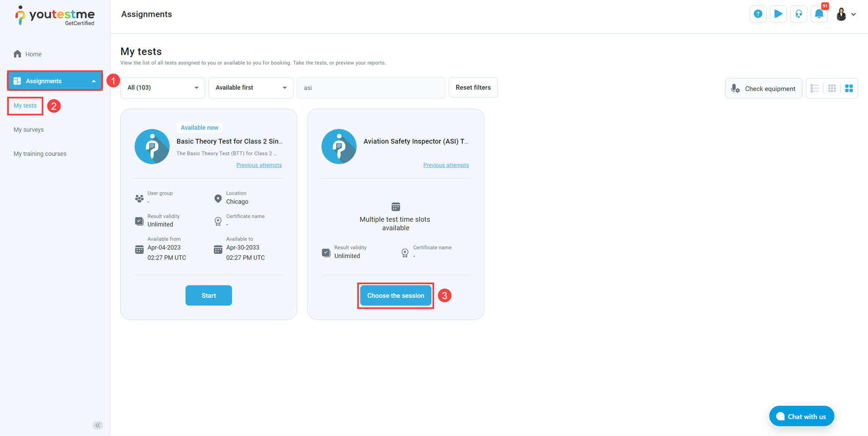The width and height of the screenshot is (868, 436).
Task: Open My training courses in the sidebar
Action: (x=40, y=154)
